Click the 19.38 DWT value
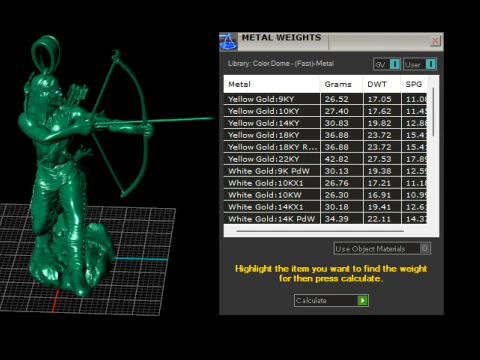480x360 pixels. click(379, 171)
